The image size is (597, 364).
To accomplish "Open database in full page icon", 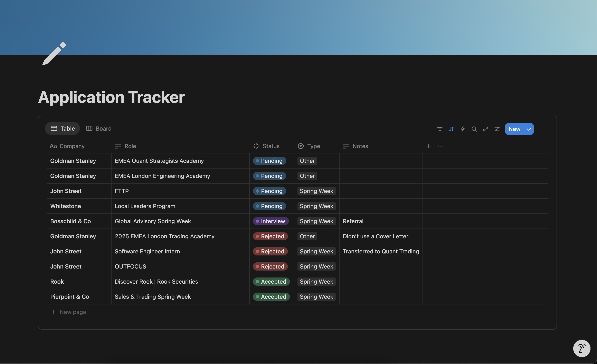I will (x=485, y=129).
